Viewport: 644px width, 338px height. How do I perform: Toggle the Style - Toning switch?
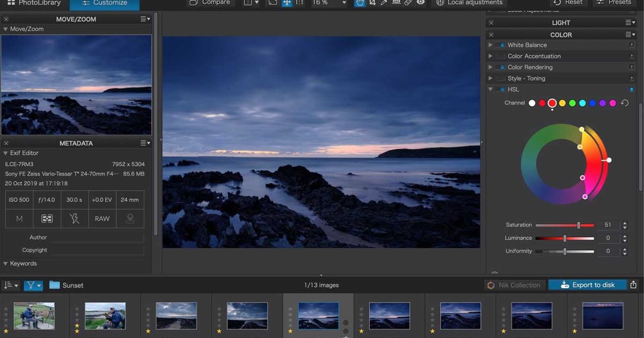coord(502,78)
